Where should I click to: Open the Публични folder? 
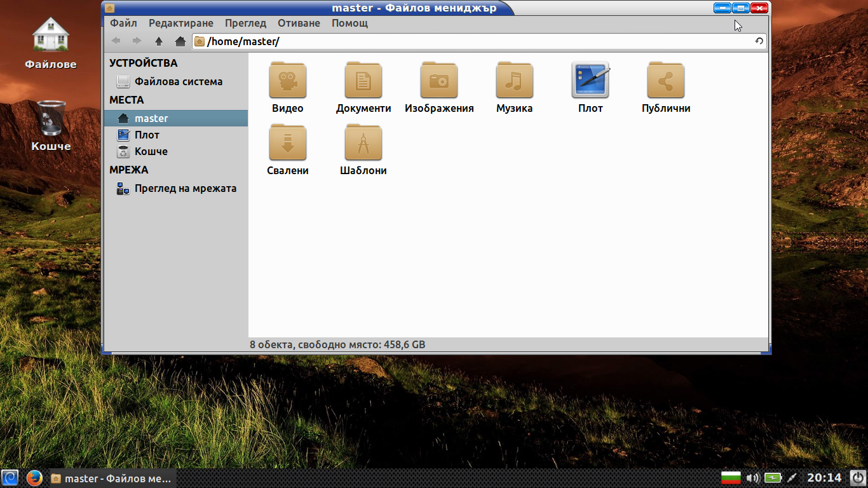[x=666, y=88]
